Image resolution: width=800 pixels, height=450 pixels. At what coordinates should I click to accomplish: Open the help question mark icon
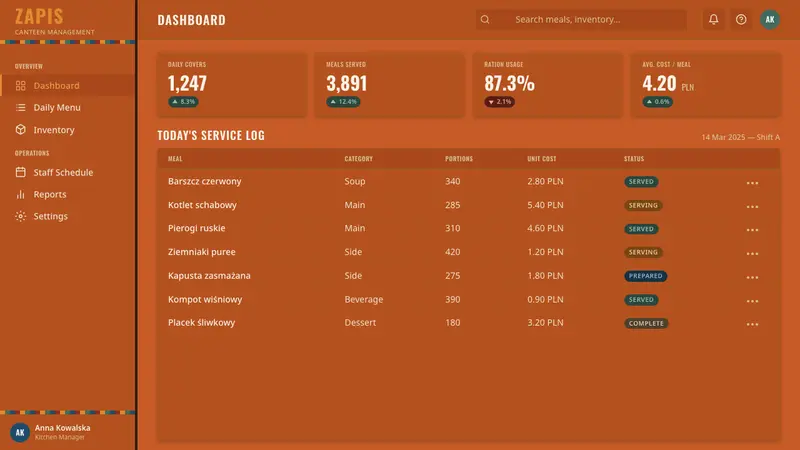click(741, 19)
